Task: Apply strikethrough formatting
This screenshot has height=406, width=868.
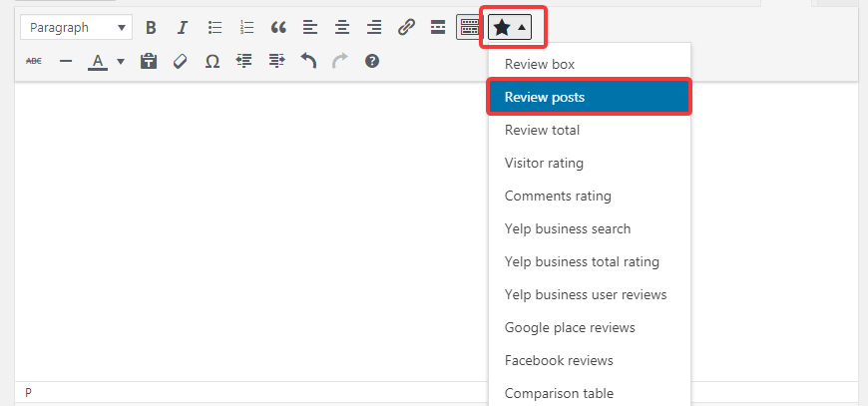Action: coord(34,62)
